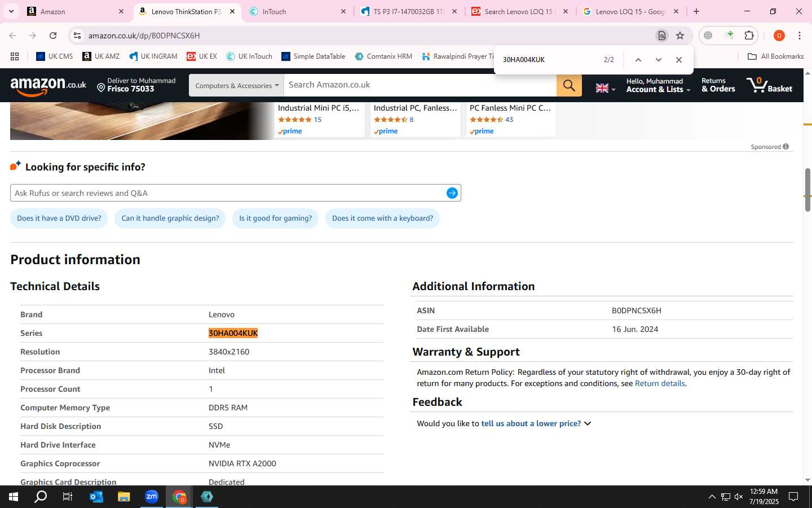
Task: Switch to the Amazon tab
Action: point(74,11)
